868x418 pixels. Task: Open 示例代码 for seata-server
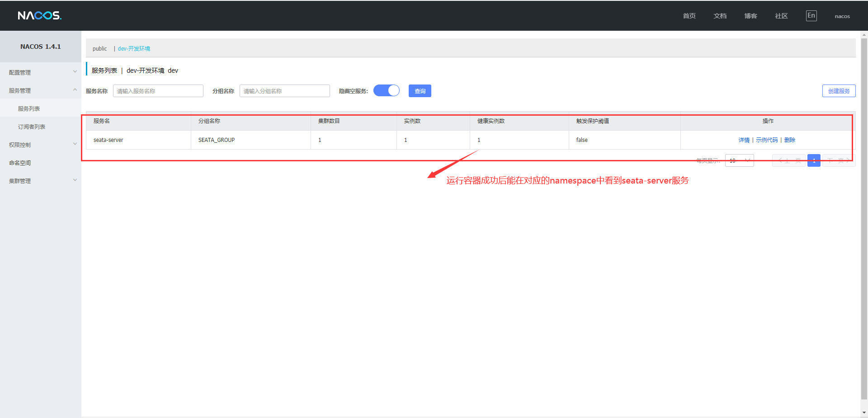click(767, 140)
